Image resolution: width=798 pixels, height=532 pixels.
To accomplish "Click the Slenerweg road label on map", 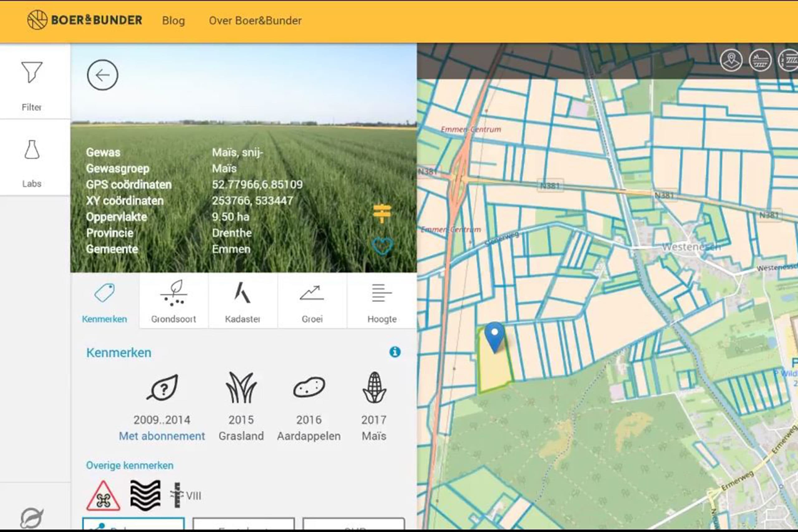I will [x=502, y=239].
